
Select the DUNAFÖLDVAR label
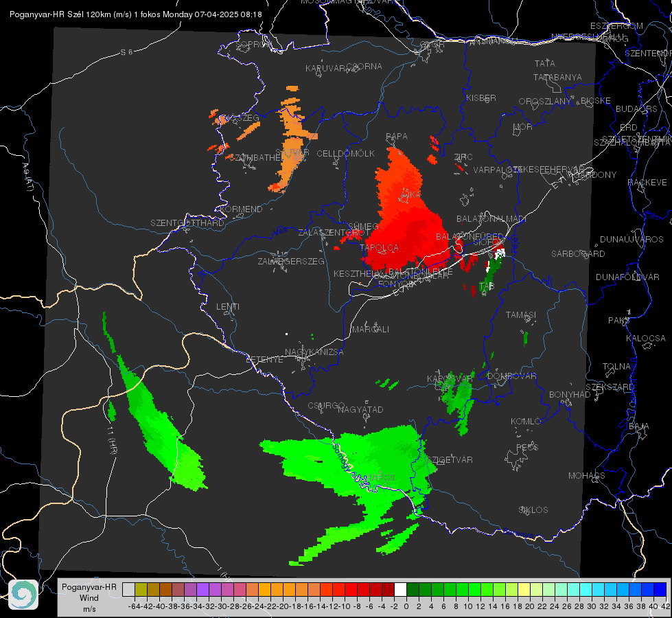point(627,277)
